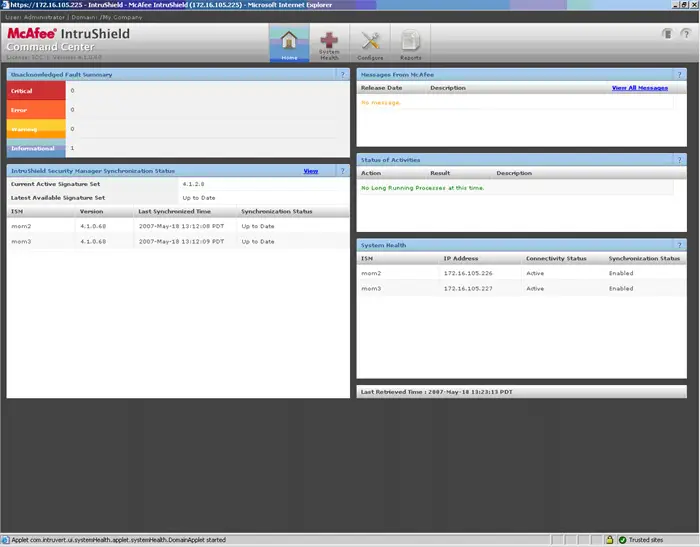Click Synchronization Status header in System Health
This screenshot has width=700, height=547.
(644, 259)
